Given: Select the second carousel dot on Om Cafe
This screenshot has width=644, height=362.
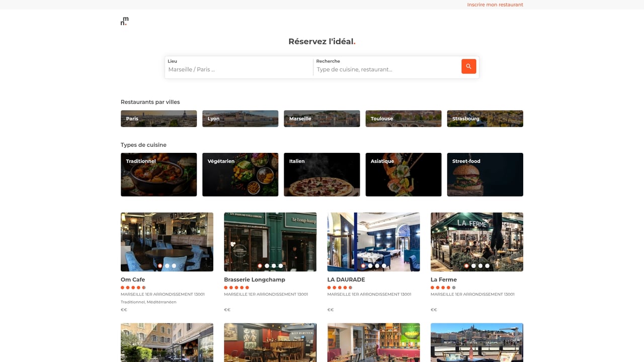Looking at the screenshot, I should pyautogui.click(x=167, y=265).
